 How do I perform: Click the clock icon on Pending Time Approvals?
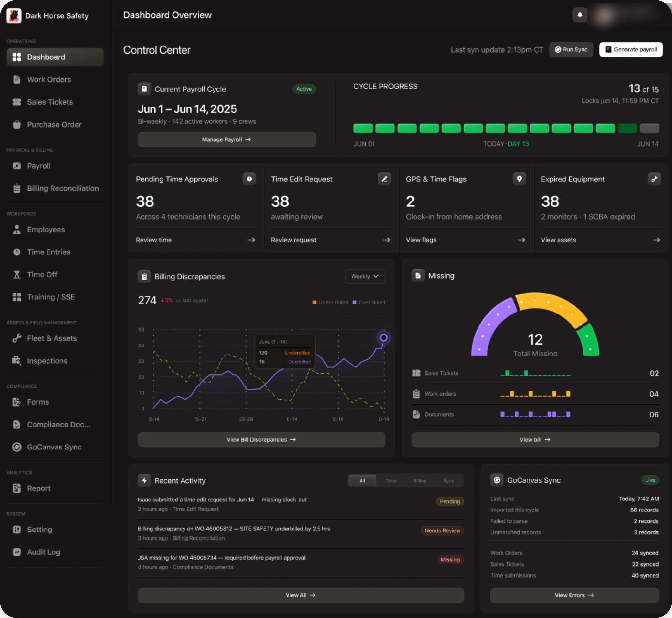249,179
